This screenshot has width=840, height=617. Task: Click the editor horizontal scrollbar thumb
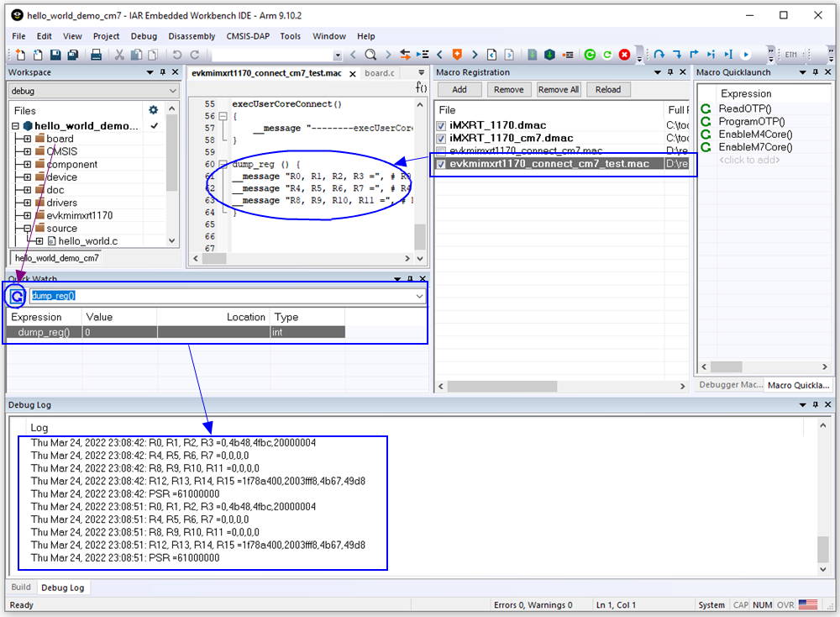(214, 258)
